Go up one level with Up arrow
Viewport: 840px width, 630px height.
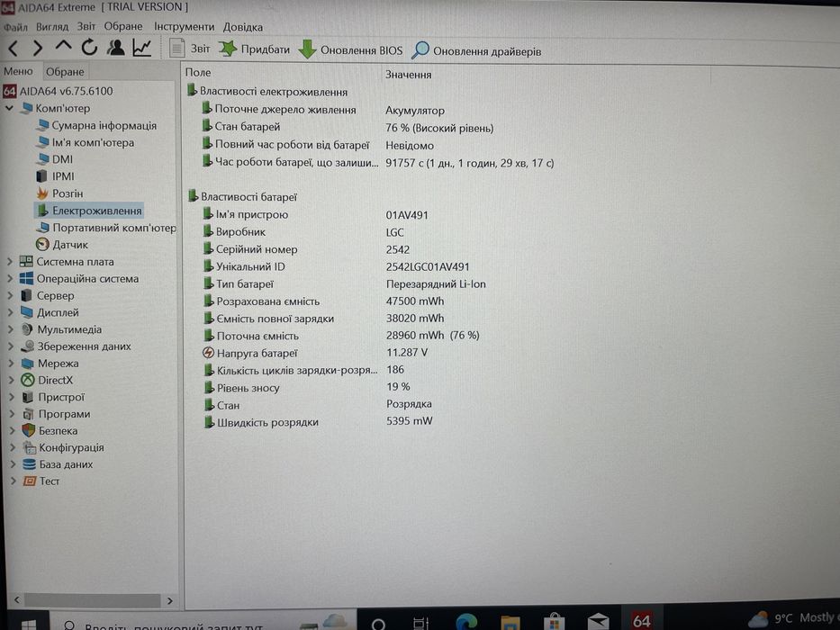(x=63, y=47)
